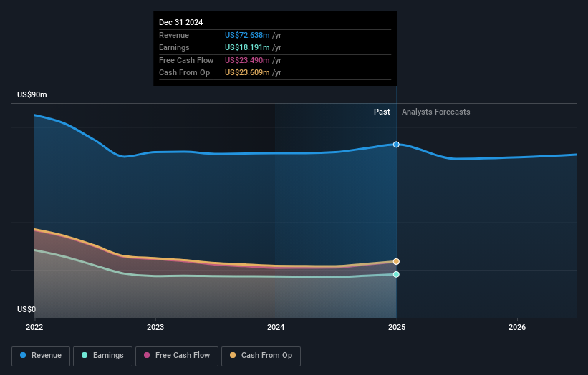Screen dimensions: 588x375
Task: Click the US$18.191m earnings value
Action: pyautogui.click(x=247, y=47)
